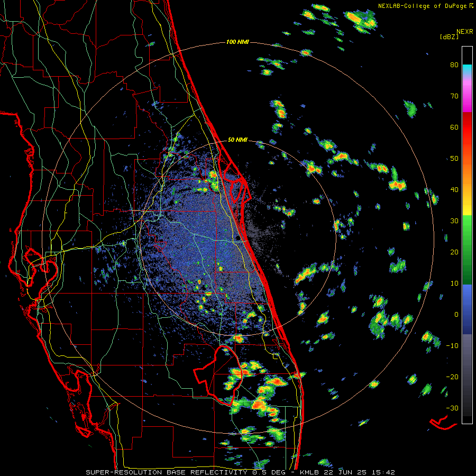Click the 50 NMI range ring label
The width and height of the screenshot is (476, 476).
click(x=237, y=140)
